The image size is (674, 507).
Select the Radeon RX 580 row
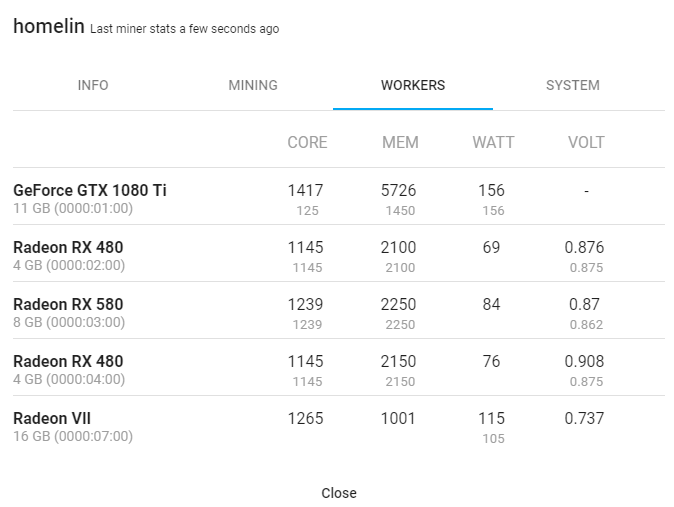[339, 310]
